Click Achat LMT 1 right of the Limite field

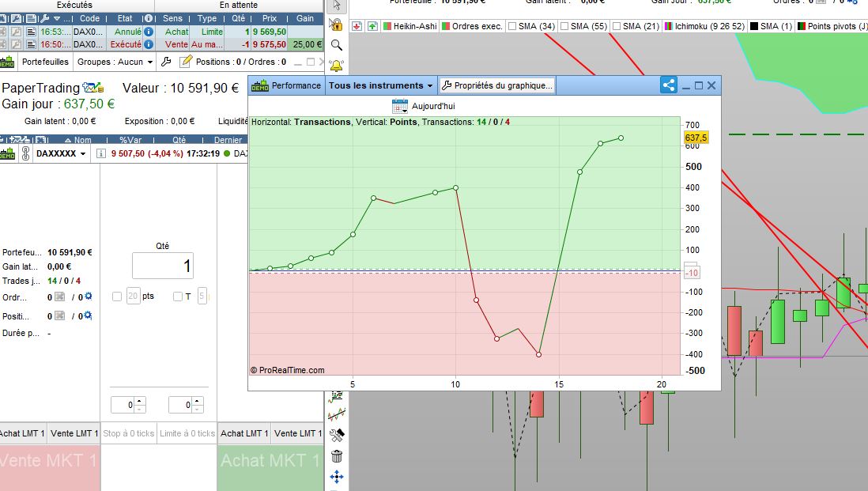pyautogui.click(x=244, y=433)
